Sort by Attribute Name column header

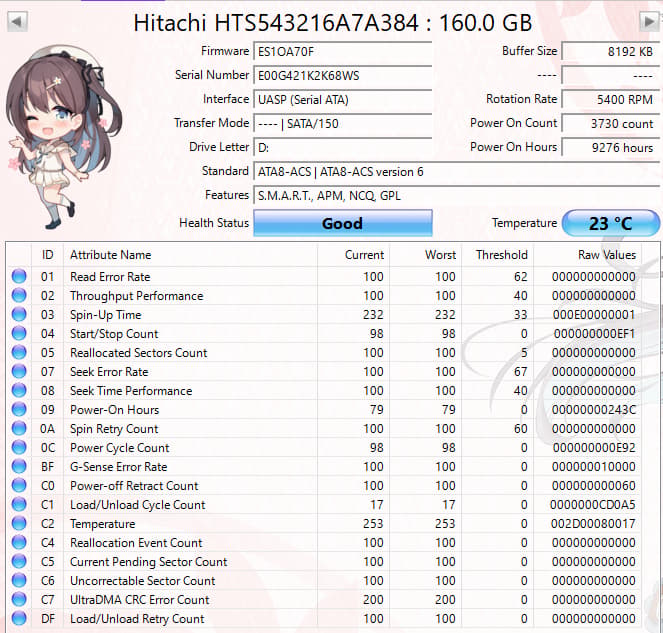[190, 255]
